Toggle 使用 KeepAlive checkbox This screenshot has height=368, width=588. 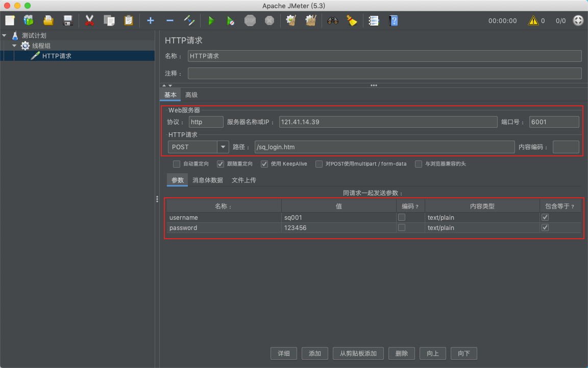(264, 164)
